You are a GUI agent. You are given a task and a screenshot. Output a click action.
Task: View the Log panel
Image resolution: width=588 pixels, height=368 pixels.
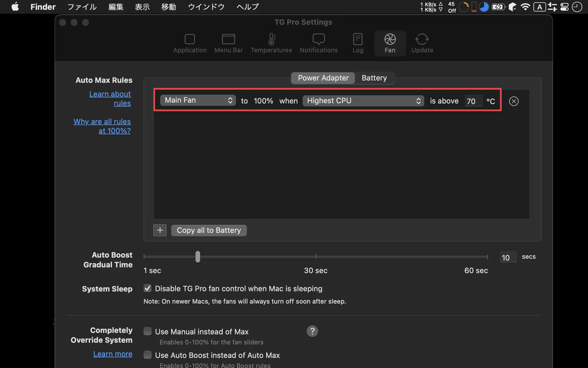[358, 43]
